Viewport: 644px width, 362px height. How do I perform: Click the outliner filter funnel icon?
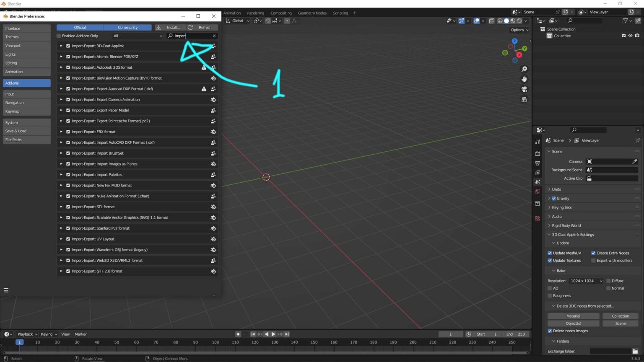[x=626, y=21]
